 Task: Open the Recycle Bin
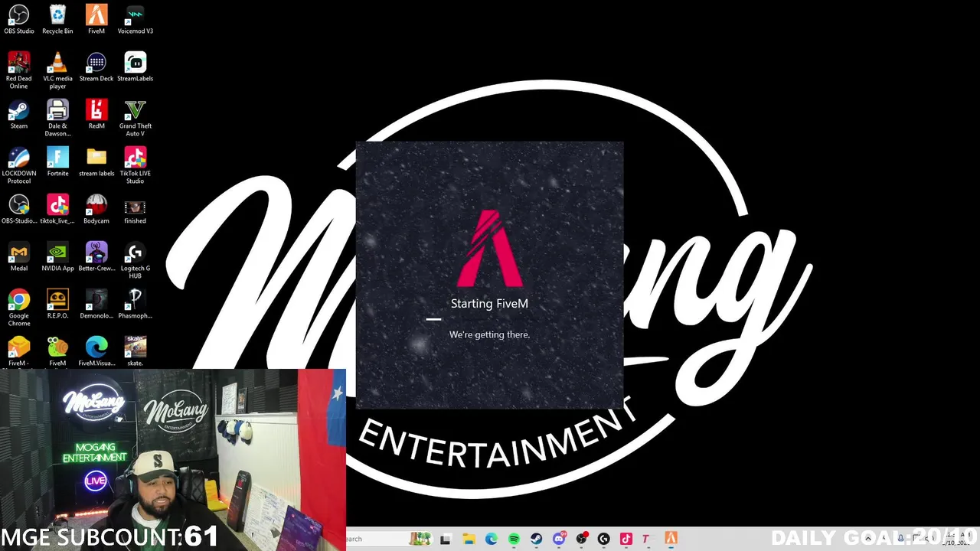tap(57, 20)
